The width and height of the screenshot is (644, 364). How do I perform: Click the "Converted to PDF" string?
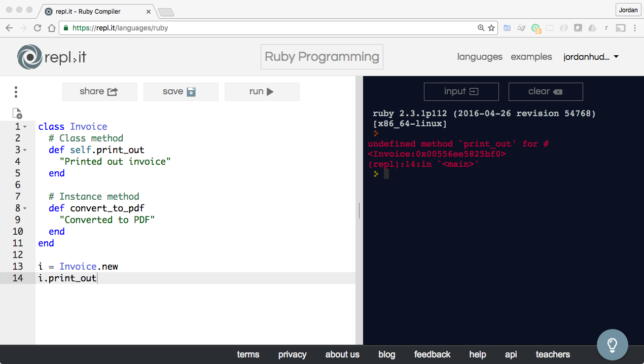(107, 220)
